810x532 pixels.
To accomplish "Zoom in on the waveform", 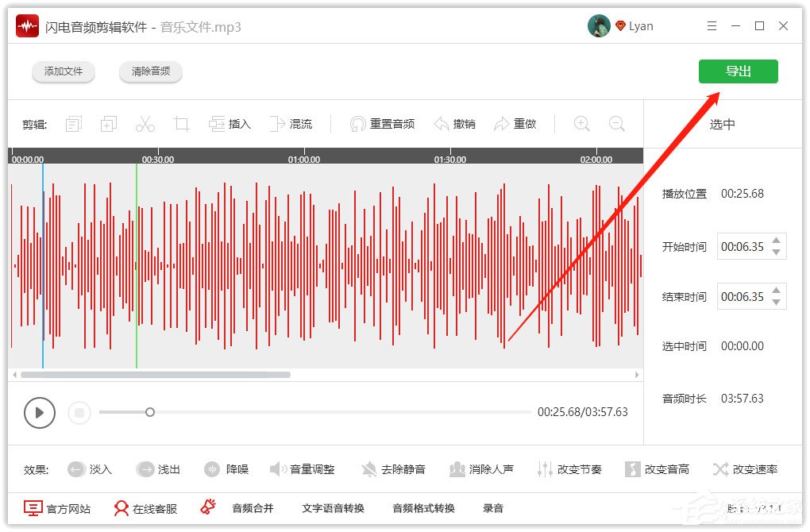I will pyautogui.click(x=581, y=123).
